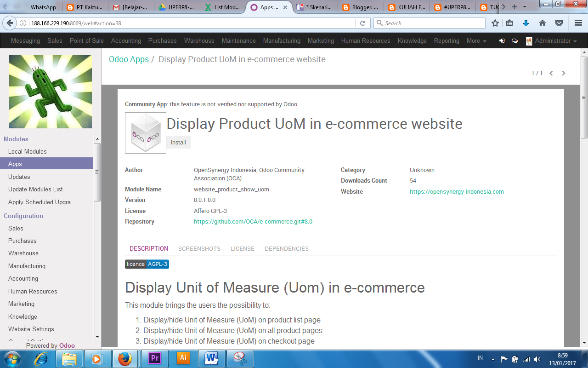Image resolution: width=588 pixels, height=368 pixels.
Task: Open the Downloads arrow in Firefox toolbar
Action: (x=526, y=23)
